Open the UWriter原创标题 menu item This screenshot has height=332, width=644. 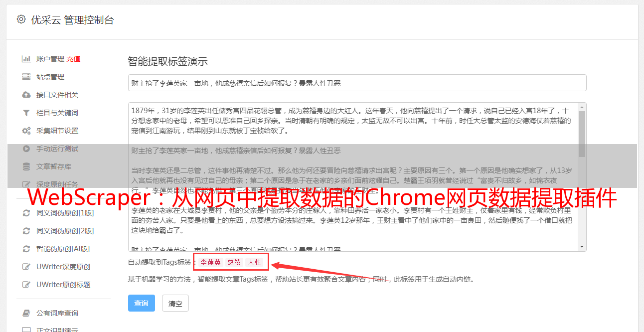pyautogui.click(x=63, y=285)
